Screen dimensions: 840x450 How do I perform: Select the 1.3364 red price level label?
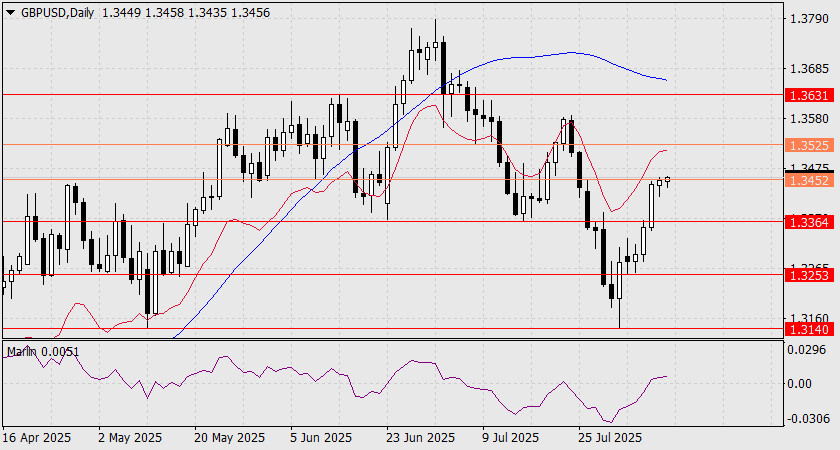pos(809,222)
